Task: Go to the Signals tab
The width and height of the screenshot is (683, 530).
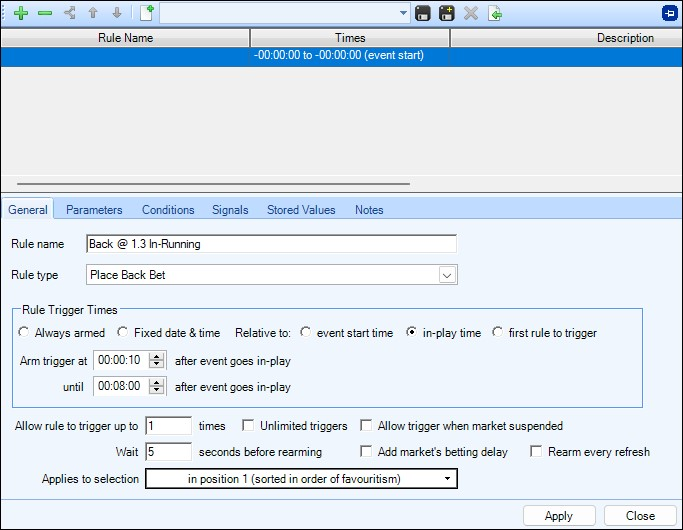Action: 230,209
